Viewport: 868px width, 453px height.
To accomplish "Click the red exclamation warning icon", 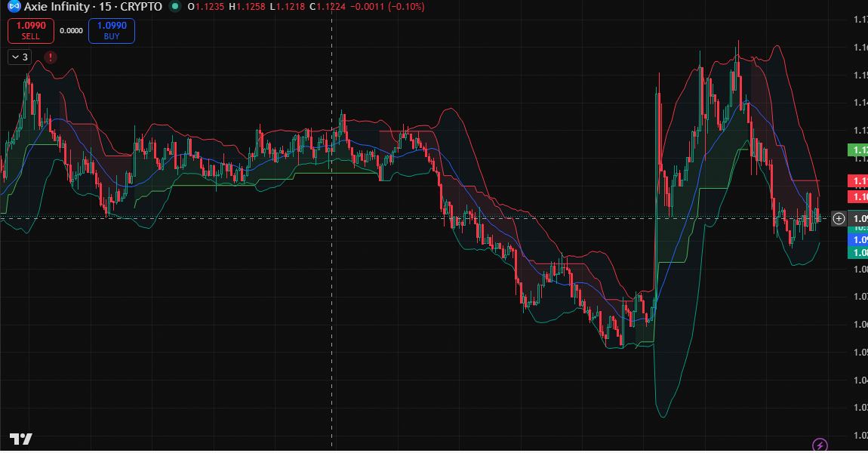I will (x=51, y=57).
